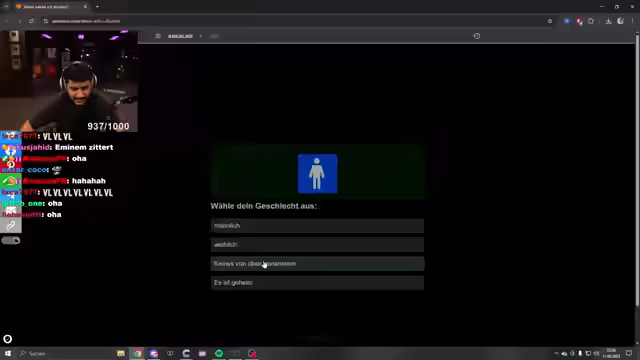Click the site logo in the page header
The image size is (640, 360).
(180, 36)
